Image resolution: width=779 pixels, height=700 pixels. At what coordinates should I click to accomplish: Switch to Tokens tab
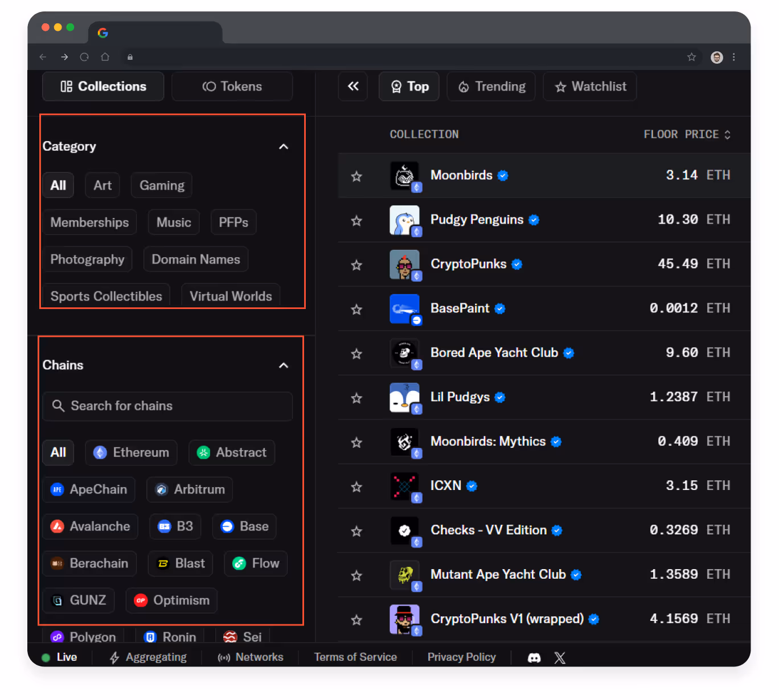[x=232, y=87]
